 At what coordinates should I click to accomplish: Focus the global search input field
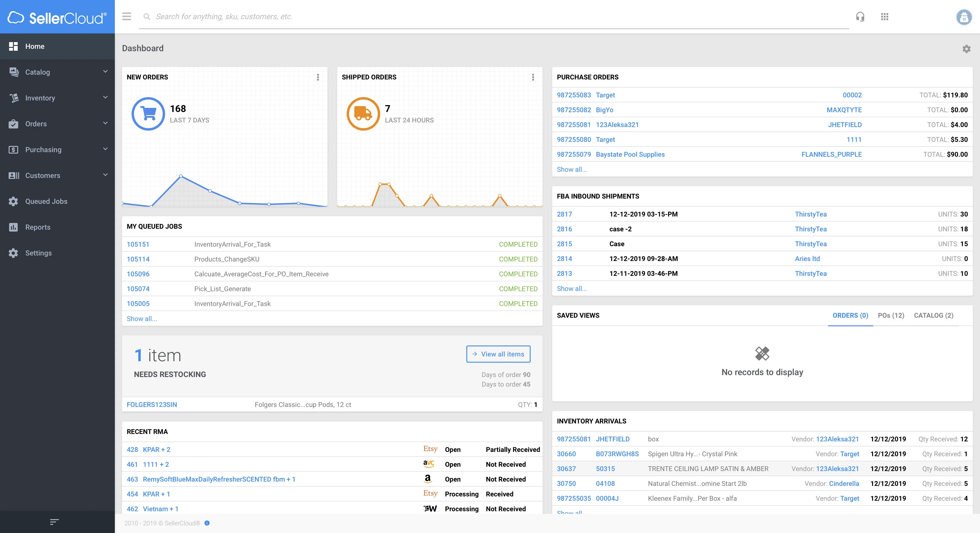pos(495,16)
